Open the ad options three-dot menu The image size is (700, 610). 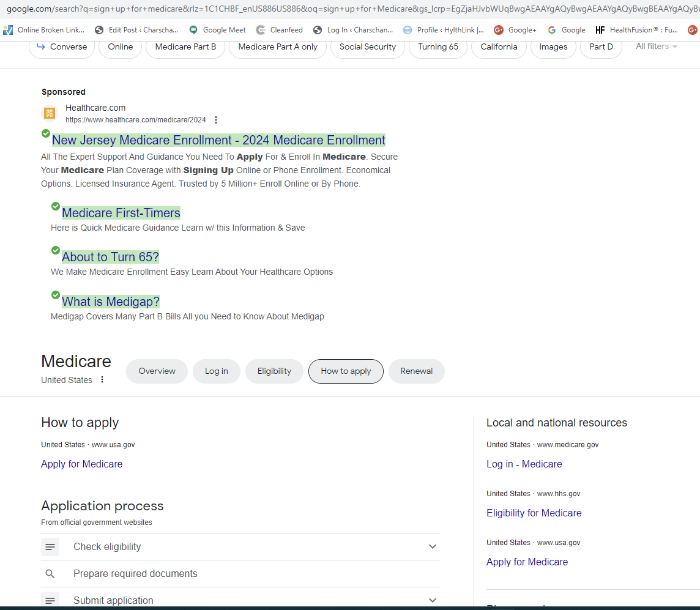(x=216, y=119)
